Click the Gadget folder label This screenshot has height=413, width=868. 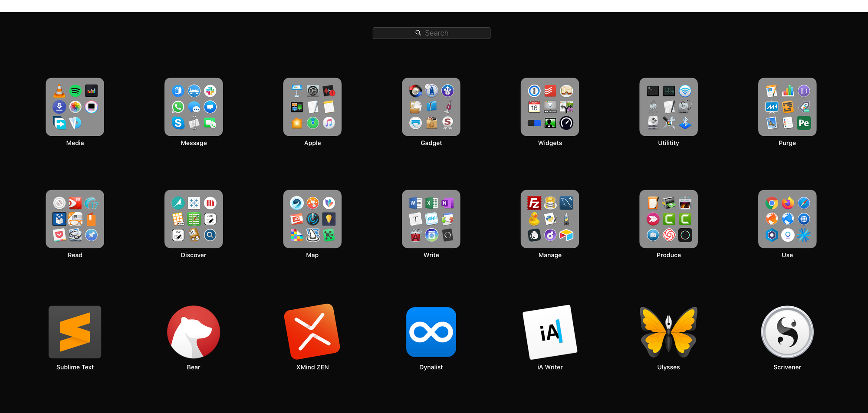[x=431, y=143]
